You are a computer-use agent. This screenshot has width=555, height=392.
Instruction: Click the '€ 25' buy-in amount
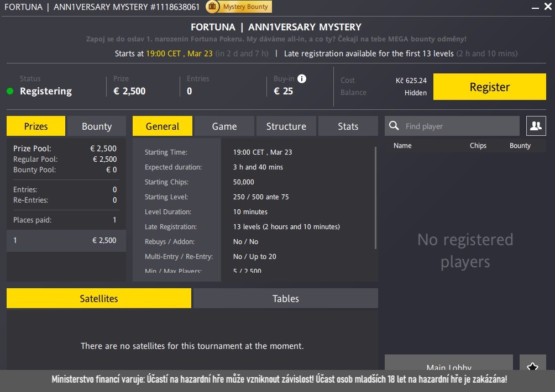[x=283, y=91]
